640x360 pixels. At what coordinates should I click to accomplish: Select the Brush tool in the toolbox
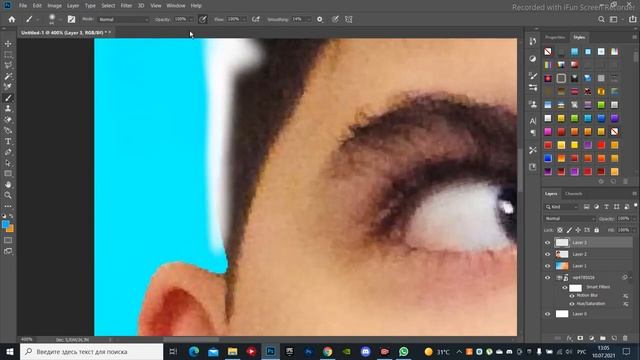[8, 98]
